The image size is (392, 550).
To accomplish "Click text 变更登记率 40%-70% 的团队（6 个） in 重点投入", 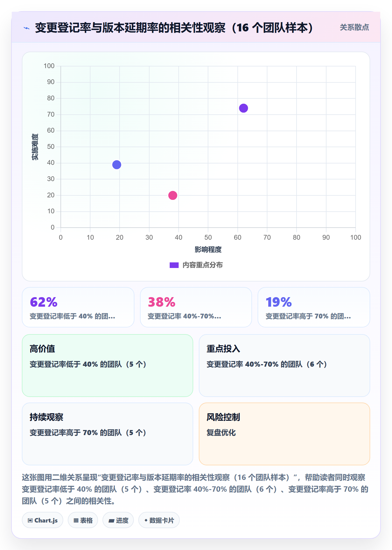I will pos(267,364).
